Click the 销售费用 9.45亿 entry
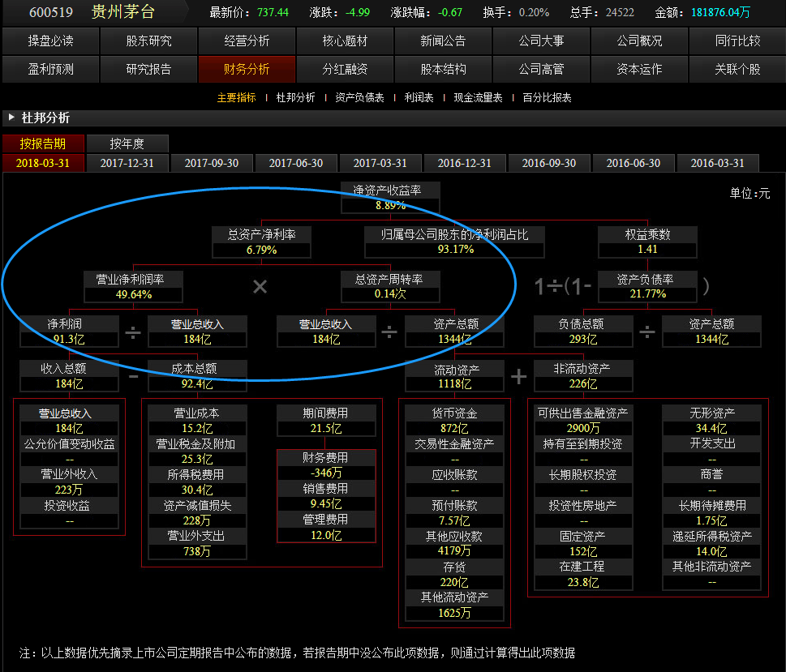 (x=326, y=496)
